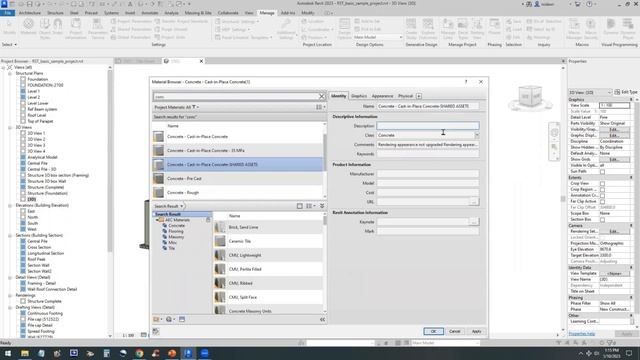Close the 3D view tab
The width and height of the screenshot is (640, 360).
tap(201, 61)
